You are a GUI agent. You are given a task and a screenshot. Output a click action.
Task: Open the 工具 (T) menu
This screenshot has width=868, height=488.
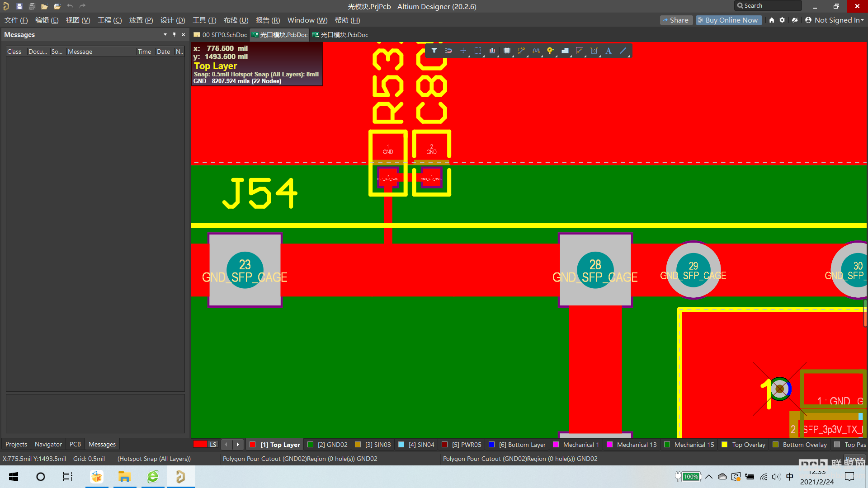click(204, 20)
